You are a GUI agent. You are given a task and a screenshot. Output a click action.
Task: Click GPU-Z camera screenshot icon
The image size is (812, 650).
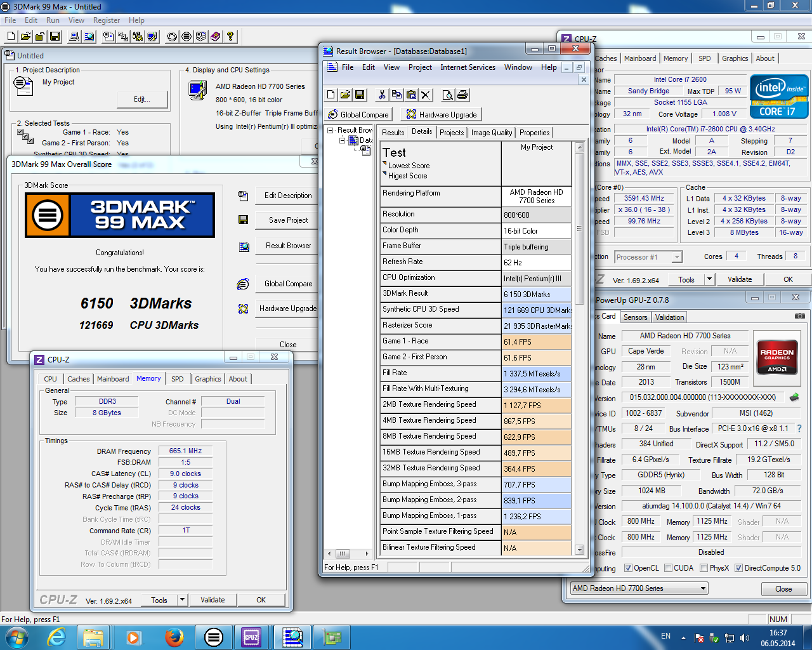pos(800,316)
